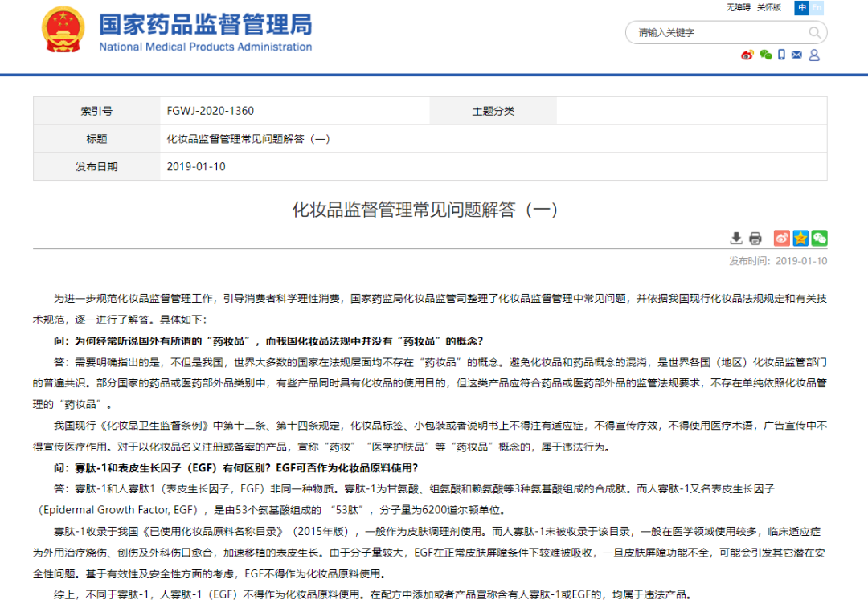Click the index number FGWJ-2020-1360
Viewport: 868px width, 604px height.
point(211,111)
